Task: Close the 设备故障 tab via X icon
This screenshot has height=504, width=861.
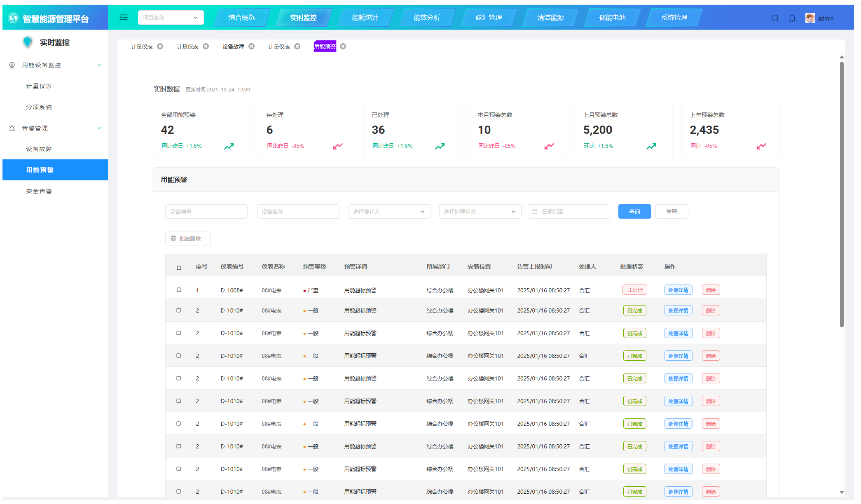Action: click(x=251, y=47)
